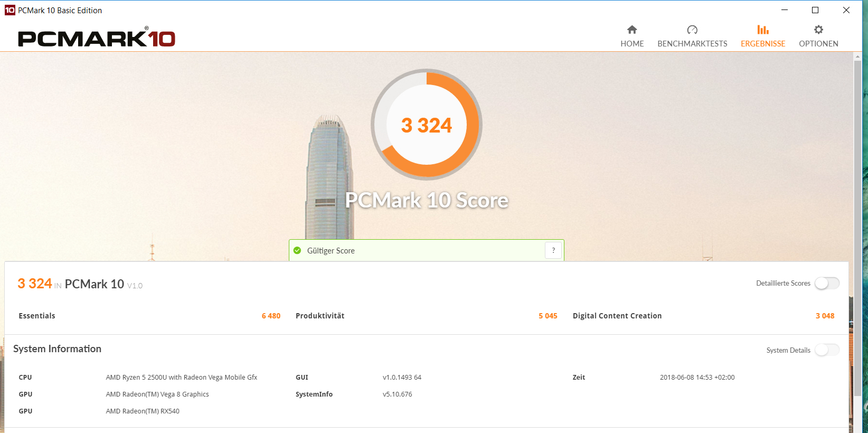Select the ERGEBNISSE tab
868x433 pixels.
[x=763, y=36]
